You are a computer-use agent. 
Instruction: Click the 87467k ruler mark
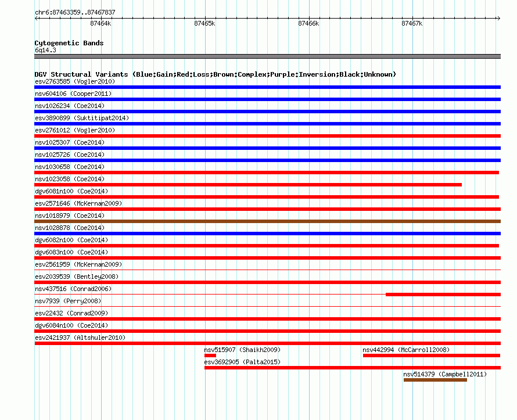(412, 23)
